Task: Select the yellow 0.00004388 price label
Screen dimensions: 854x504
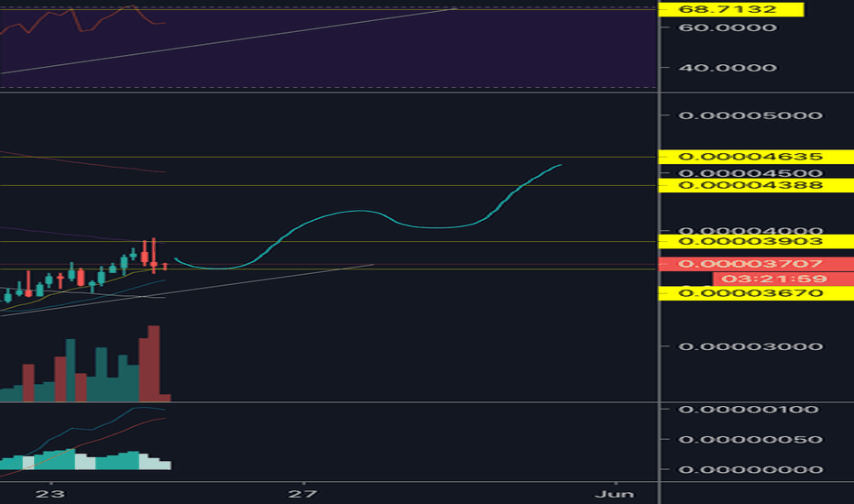Action: [x=756, y=185]
